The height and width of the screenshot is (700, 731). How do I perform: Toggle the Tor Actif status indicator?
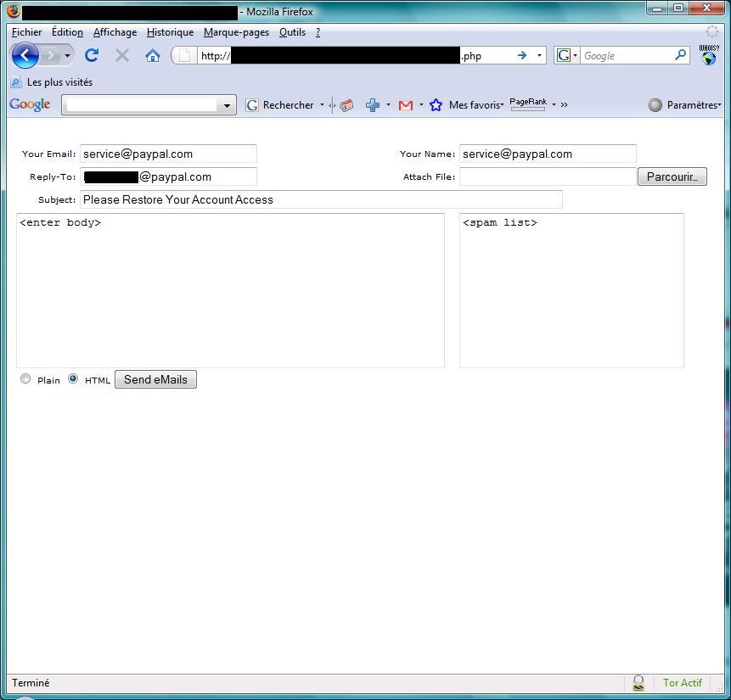coord(682,683)
